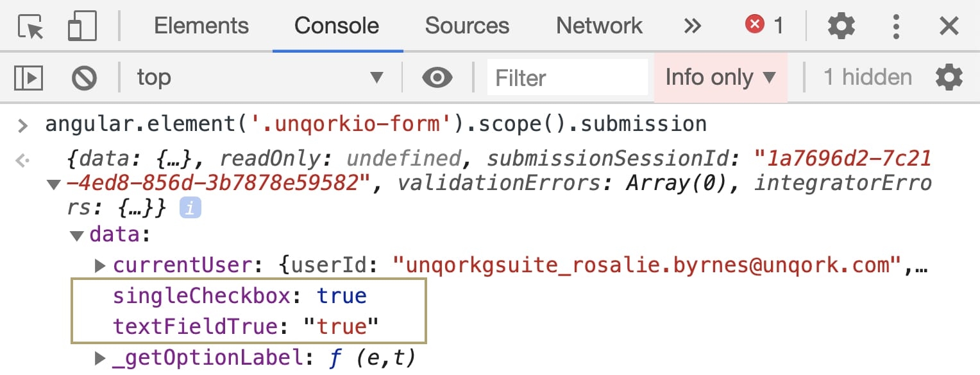Click the singleCheckbox: true entry
This screenshot has height=375, width=980.
coord(240,296)
